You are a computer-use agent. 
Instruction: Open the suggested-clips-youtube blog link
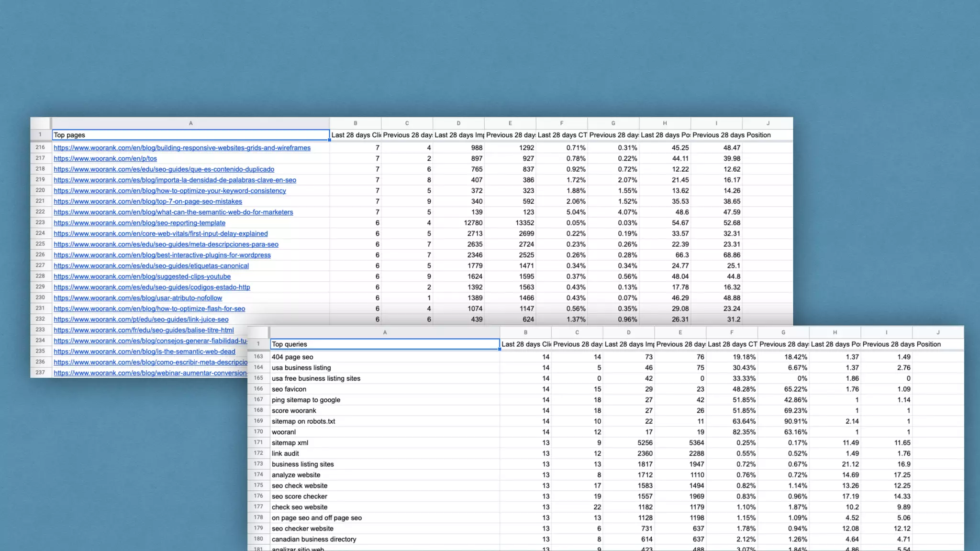coord(142,276)
